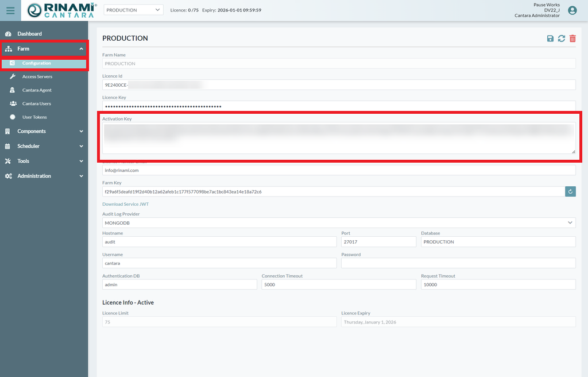The image size is (588, 377).
Task: Open Access Servers page
Action: coord(37,76)
